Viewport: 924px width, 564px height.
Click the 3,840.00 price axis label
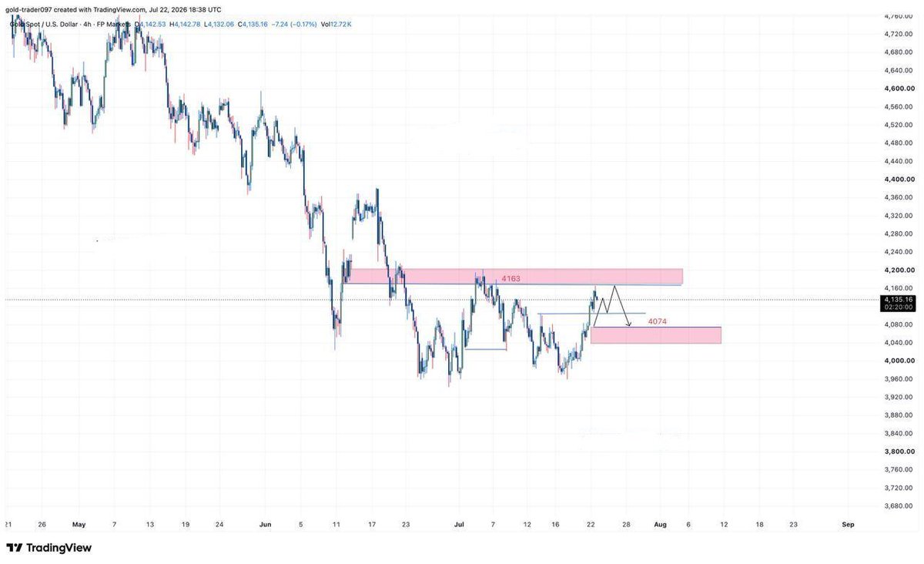pos(899,434)
